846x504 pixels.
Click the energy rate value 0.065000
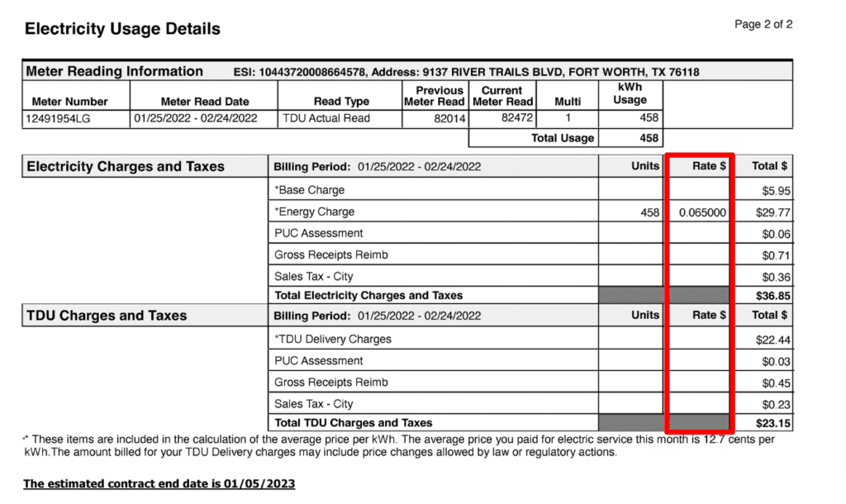click(702, 212)
